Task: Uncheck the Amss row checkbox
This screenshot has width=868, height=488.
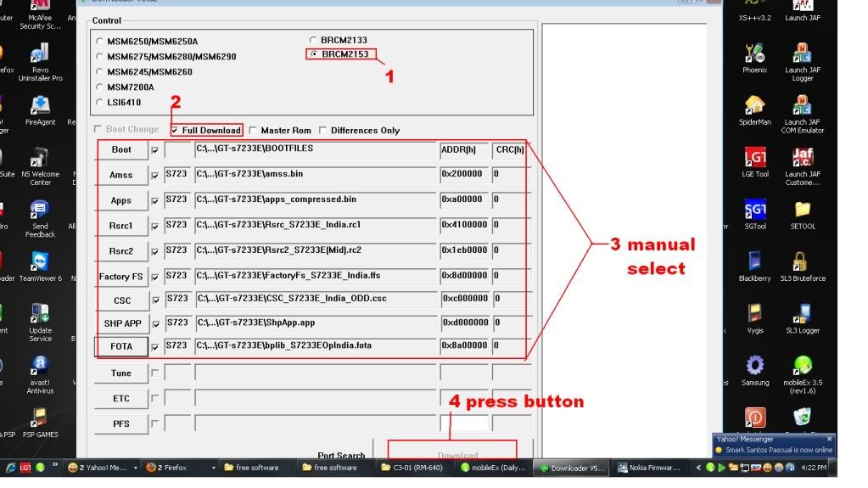Action: 155,176
